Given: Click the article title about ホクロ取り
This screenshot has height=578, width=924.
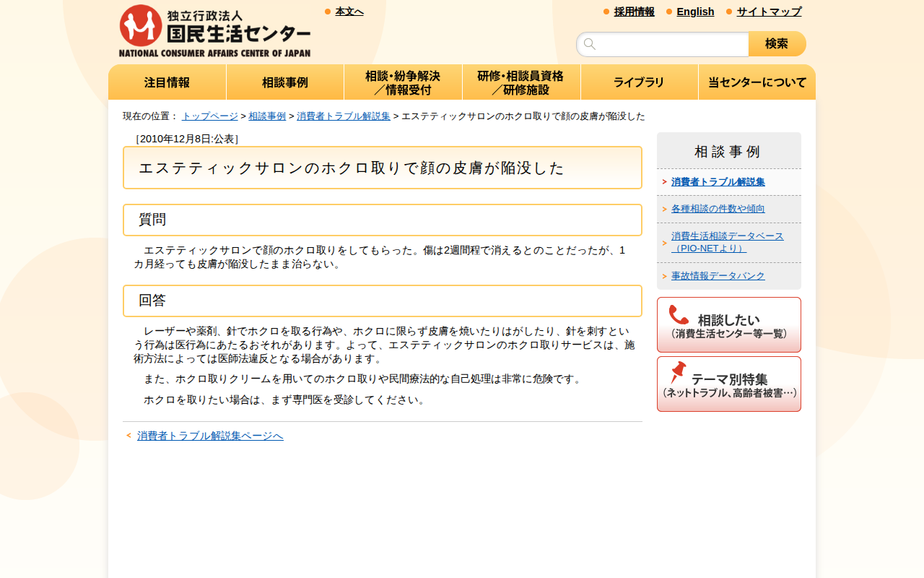Looking at the screenshot, I should pyautogui.click(x=383, y=168).
